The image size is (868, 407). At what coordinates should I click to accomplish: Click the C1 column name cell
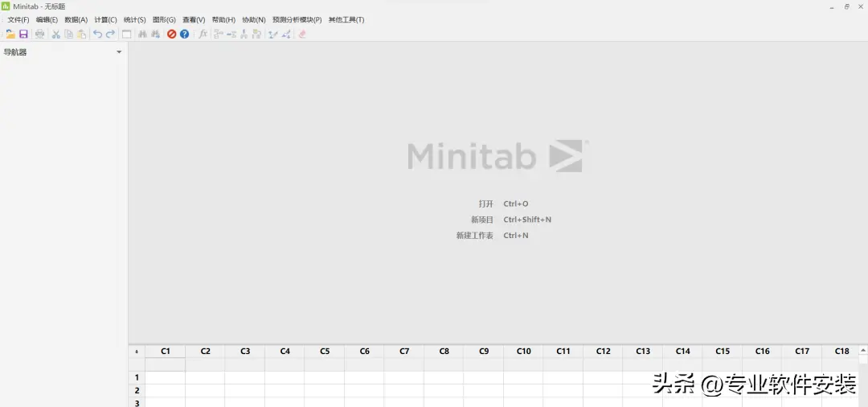click(165, 364)
